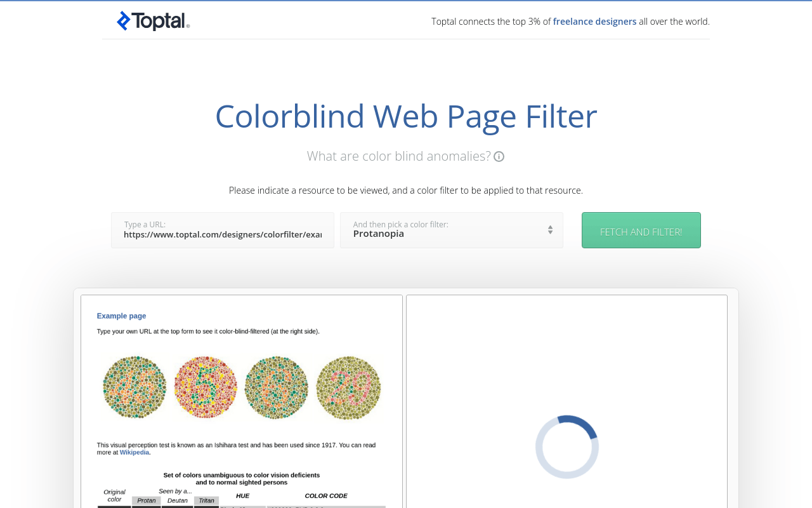The height and width of the screenshot is (508, 812).
Task: Click the HUE column header
Action: pyautogui.click(x=242, y=496)
